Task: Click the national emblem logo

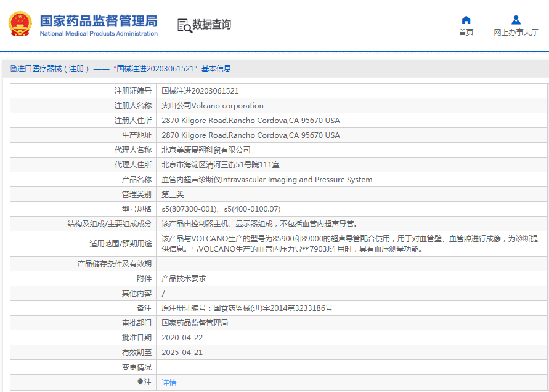Action: click(x=21, y=23)
